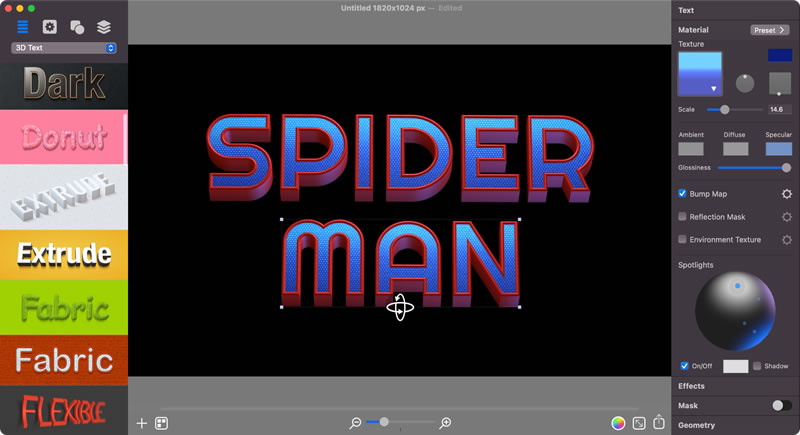800x435 pixels.
Task: Apply the Donut text style
Action: coord(64,137)
